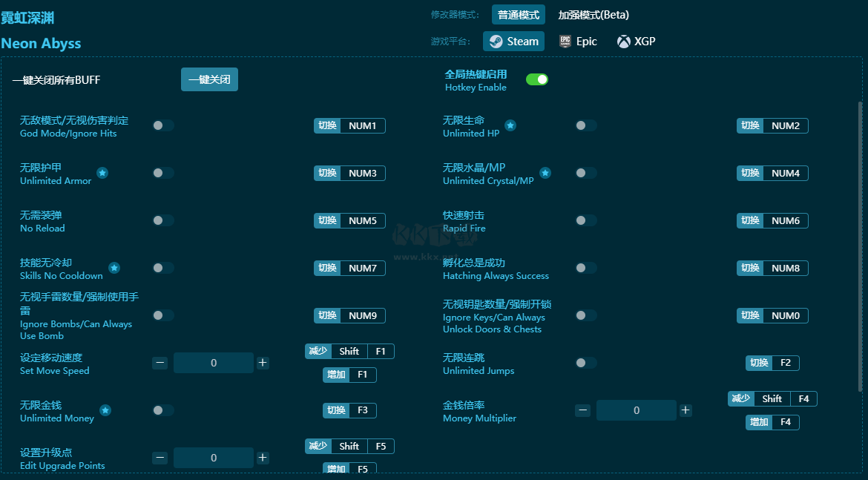
Task: Choose XGP as game platform
Action: (x=637, y=42)
